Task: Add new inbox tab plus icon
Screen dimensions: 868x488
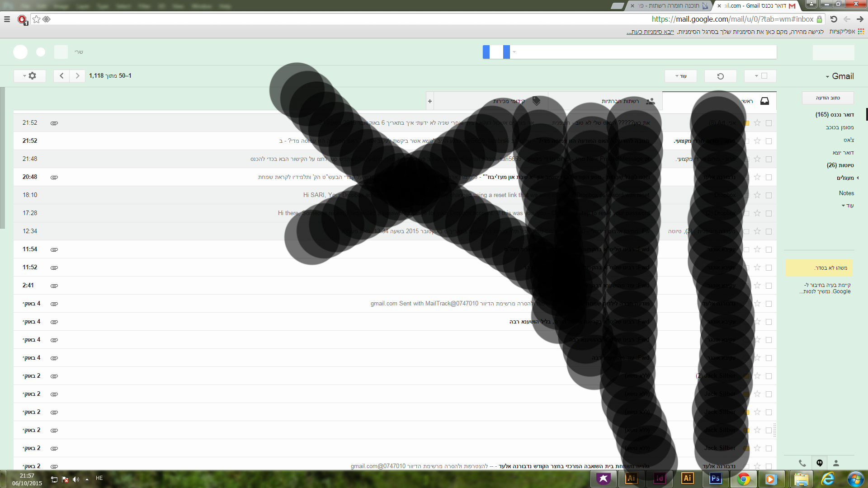Action: point(430,101)
